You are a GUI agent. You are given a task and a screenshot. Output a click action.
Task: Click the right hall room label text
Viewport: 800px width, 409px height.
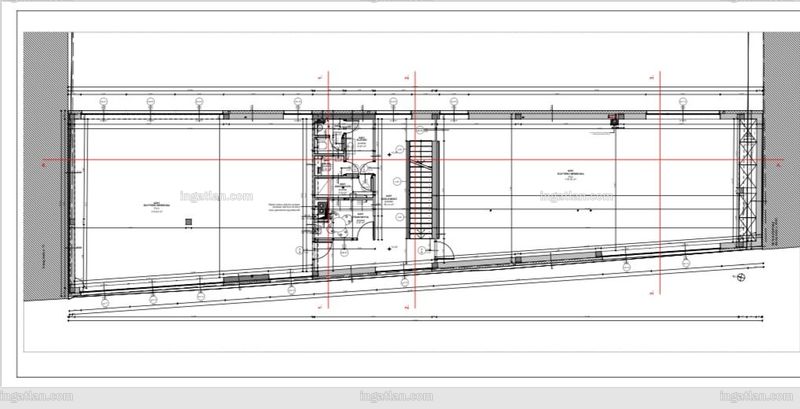click(x=570, y=175)
